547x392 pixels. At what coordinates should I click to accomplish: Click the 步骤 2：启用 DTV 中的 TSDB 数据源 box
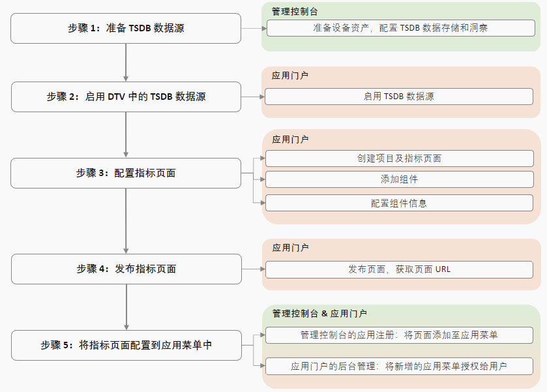coord(125,96)
